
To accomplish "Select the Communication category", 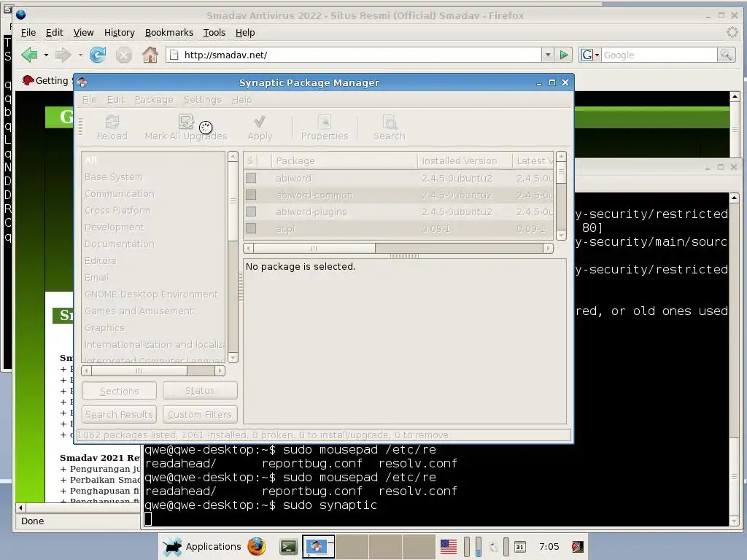I will click(120, 193).
